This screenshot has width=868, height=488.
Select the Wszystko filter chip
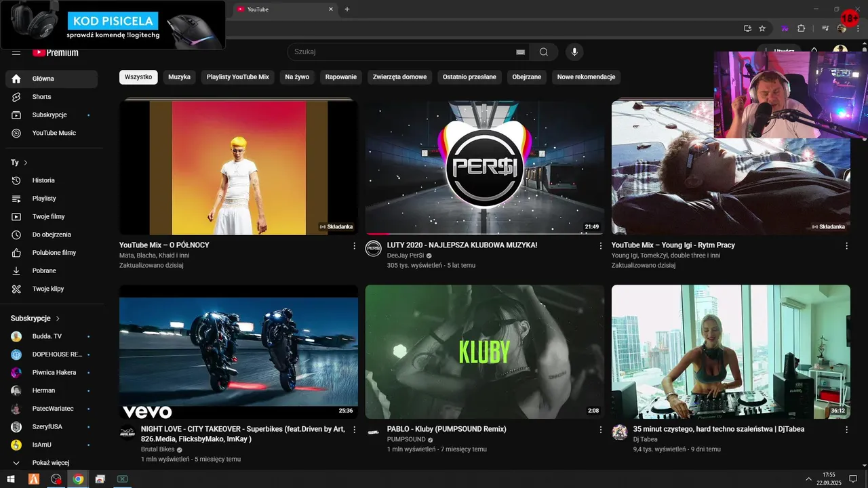[x=138, y=77]
